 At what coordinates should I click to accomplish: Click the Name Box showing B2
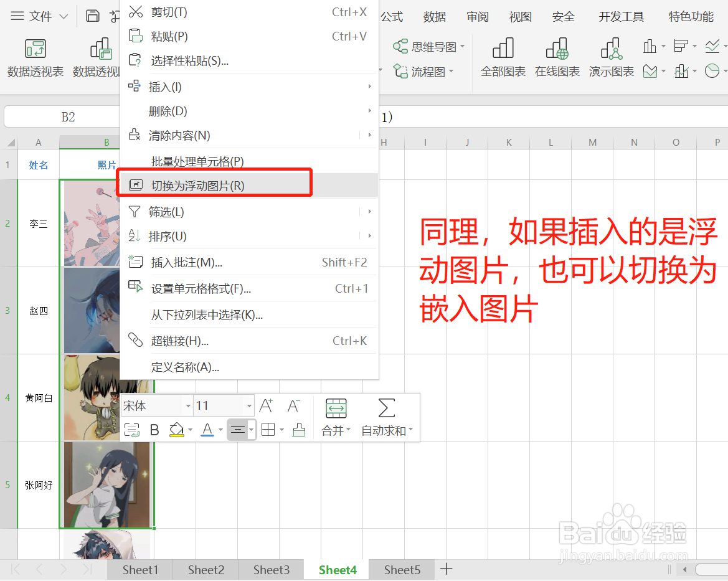click(x=68, y=117)
